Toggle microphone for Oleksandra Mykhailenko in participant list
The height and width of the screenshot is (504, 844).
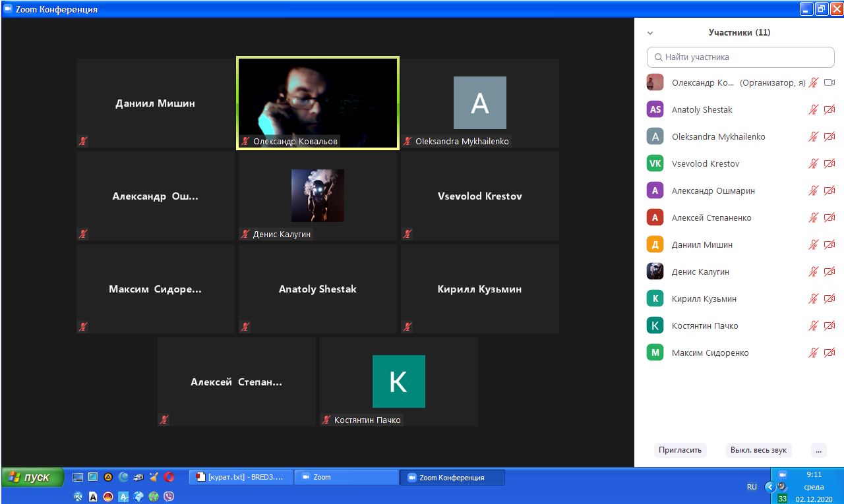tap(814, 137)
